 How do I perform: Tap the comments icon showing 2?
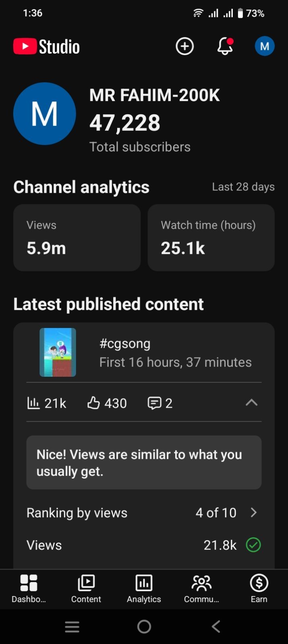(154, 403)
